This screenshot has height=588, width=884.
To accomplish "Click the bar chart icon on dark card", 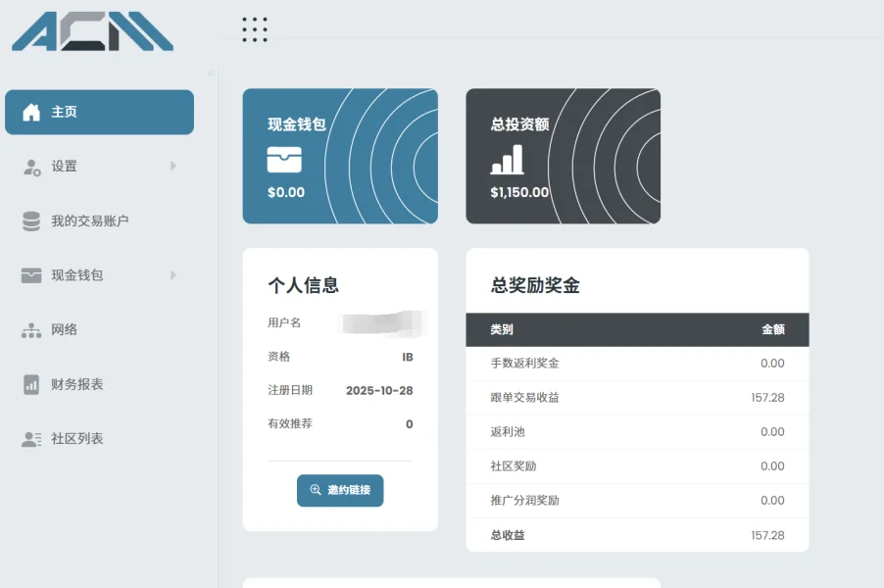I will 507,159.
